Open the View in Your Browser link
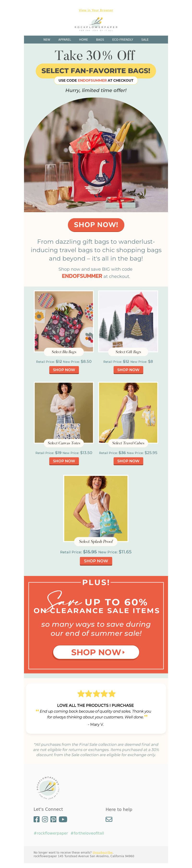 tap(96, 10)
